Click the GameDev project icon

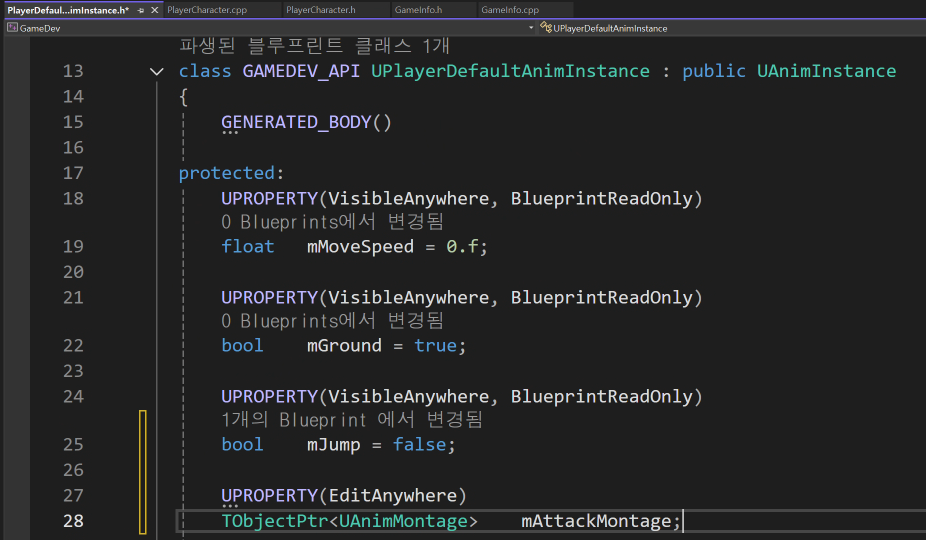pyautogui.click(x=12, y=28)
